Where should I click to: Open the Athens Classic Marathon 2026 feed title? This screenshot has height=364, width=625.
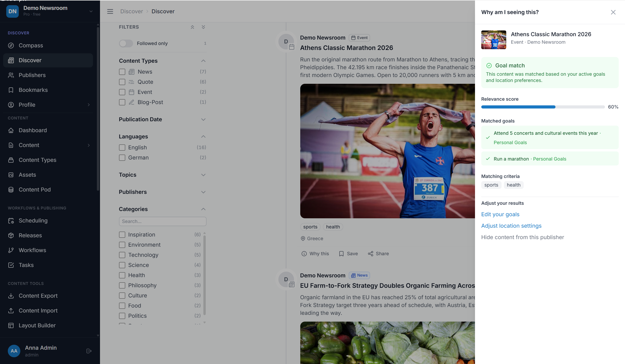[347, 48]
